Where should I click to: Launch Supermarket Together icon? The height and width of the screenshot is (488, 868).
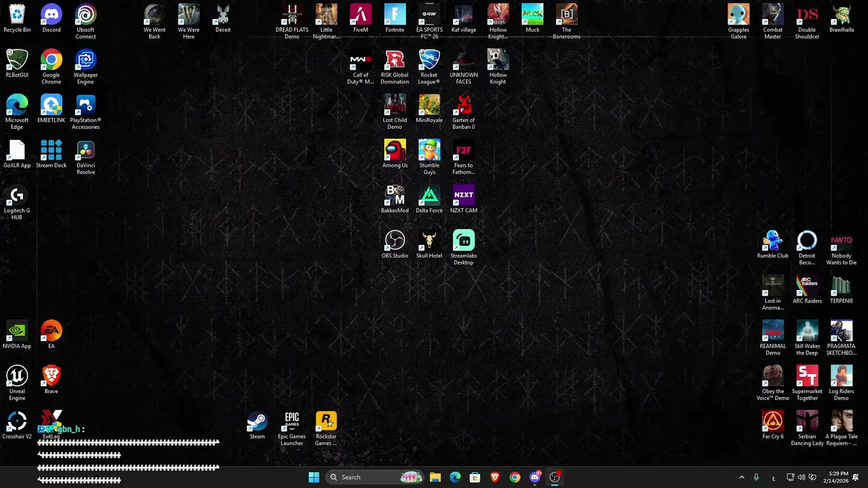point(807,383)
